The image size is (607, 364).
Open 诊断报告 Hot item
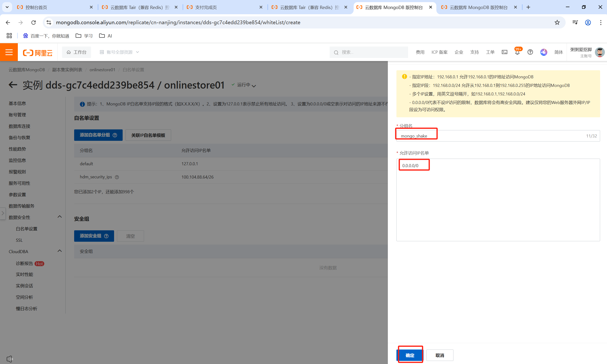click(30, 263)
